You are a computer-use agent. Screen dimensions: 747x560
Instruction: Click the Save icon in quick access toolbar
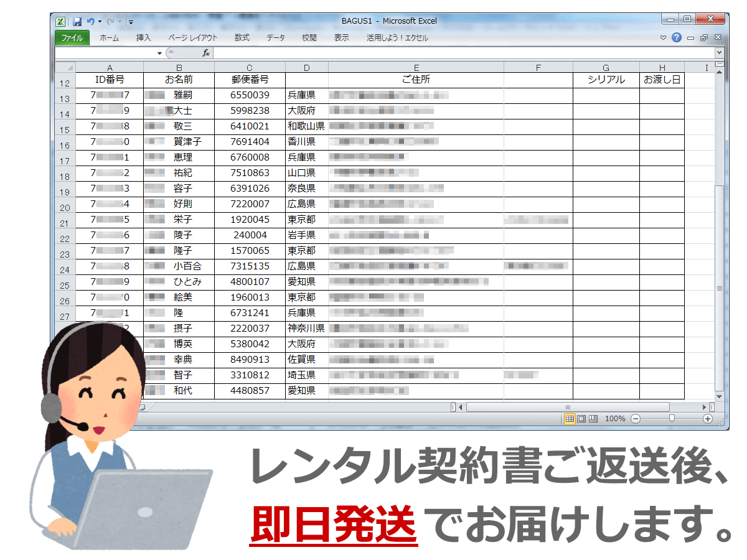point(77,21)
